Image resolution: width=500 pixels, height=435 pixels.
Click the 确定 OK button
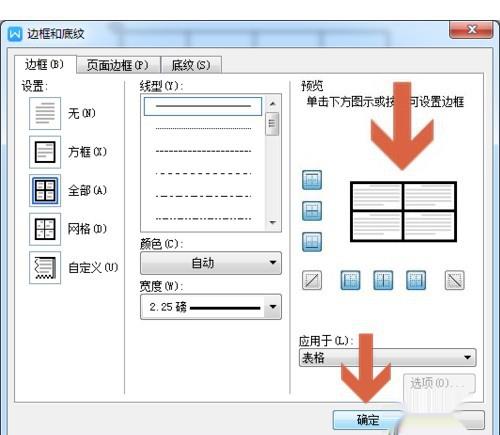(368, 420)
